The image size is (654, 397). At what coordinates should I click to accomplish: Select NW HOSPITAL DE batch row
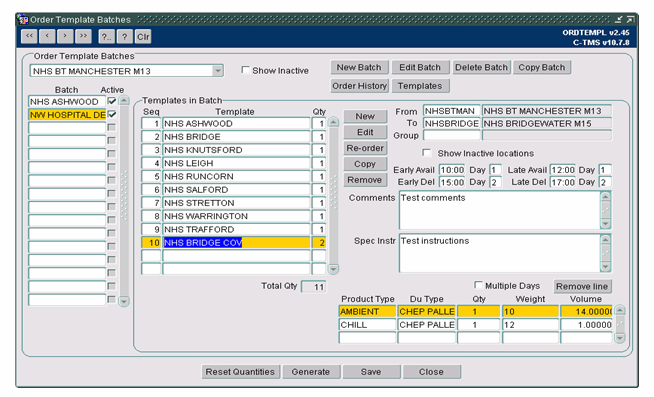(x=67, y=115)
